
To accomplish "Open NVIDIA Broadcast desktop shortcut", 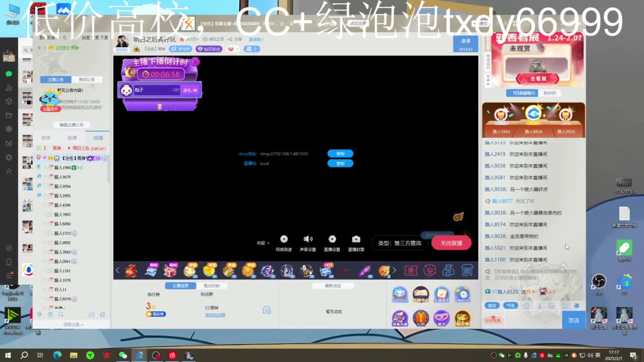I will coord(12,321).
